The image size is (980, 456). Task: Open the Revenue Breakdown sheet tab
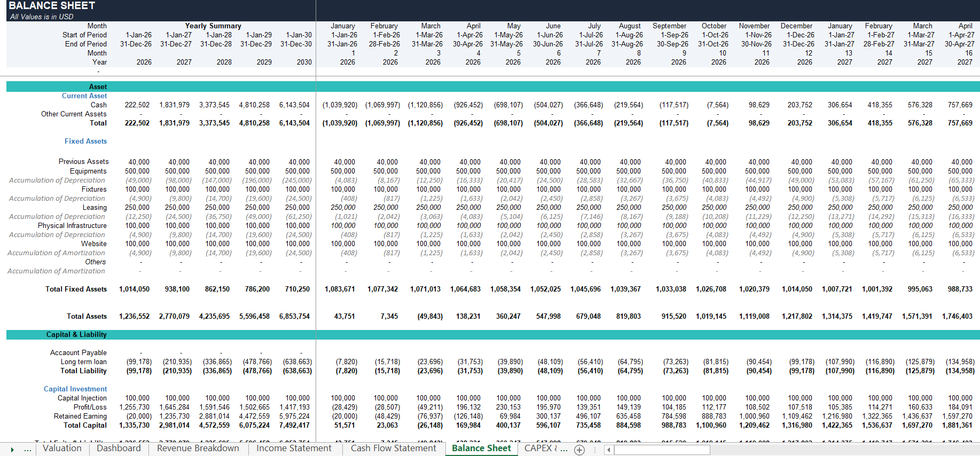[x=198, y=449]
